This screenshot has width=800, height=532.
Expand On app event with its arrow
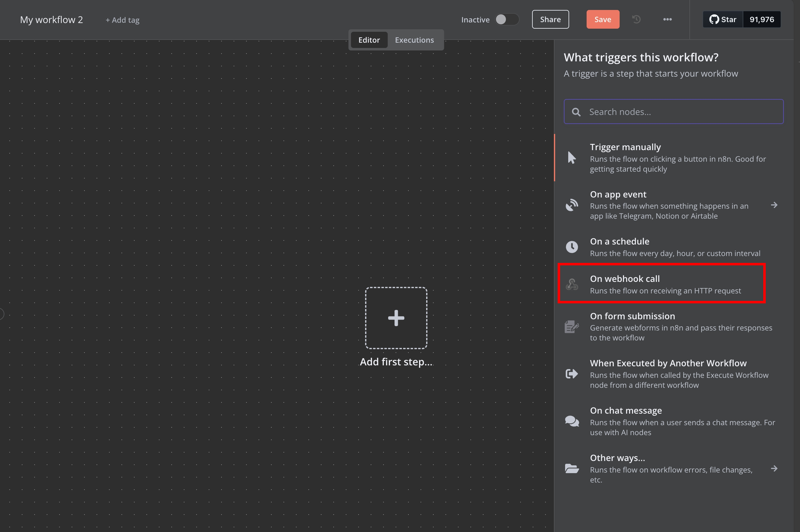[x=774, y=205]
